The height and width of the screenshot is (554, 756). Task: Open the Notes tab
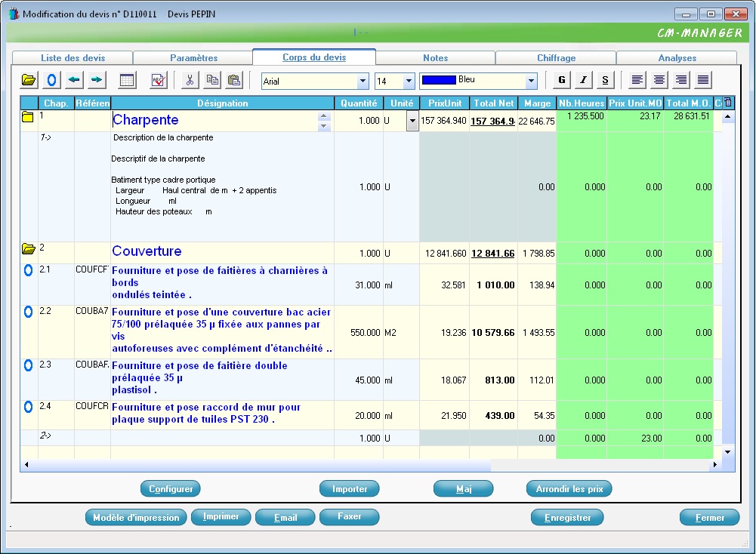tap(435, 58)
